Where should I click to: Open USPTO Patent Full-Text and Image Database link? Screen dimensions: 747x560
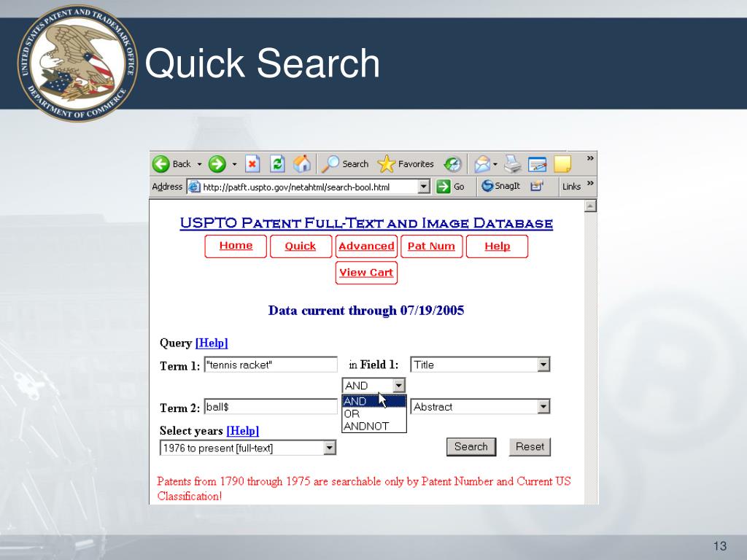coord(366,223)
